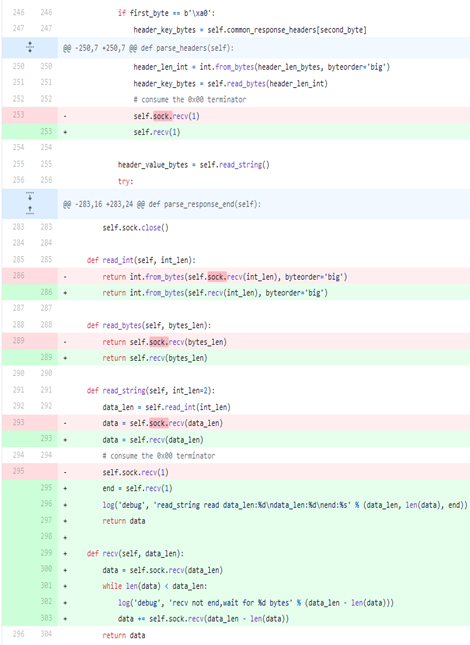The image size is (470, 645).
Task: Expand up arrow in parse_response_end hunk header
Action: 30,211
